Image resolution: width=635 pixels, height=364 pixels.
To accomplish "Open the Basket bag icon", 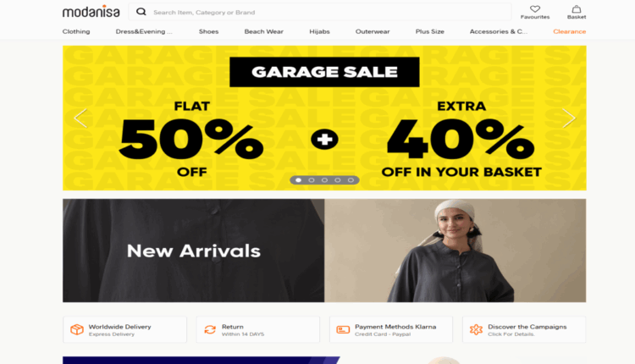I will (577, 9).
